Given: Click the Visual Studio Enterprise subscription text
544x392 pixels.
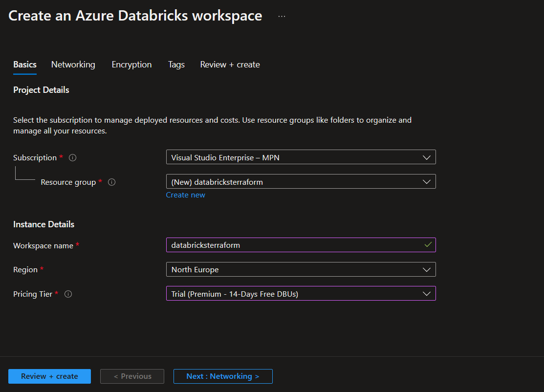Looking at the screenshot, I should coord(225,157).
